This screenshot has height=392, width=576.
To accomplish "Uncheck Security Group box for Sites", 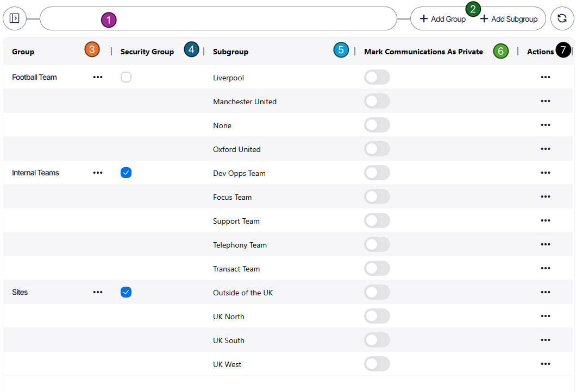I will 126,293.
